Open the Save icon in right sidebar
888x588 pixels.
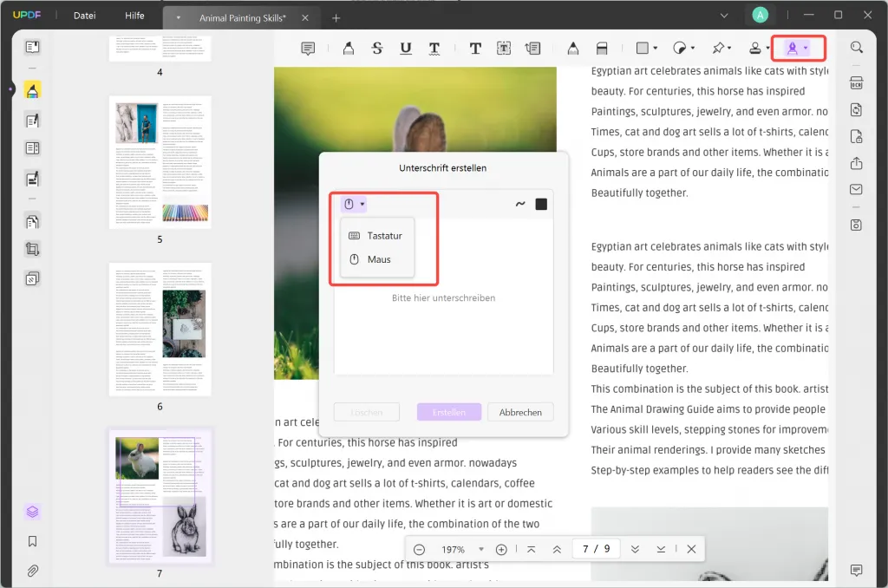tap(856, 225)
